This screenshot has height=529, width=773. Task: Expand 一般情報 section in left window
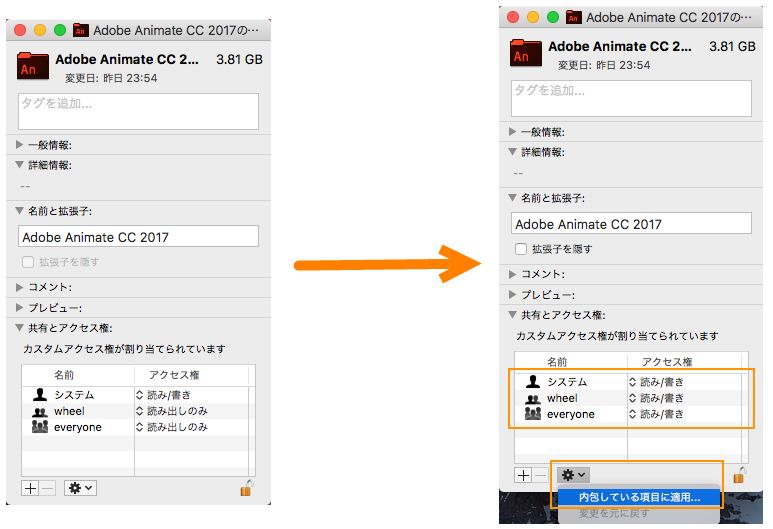pyautogui.click(x=19, y=144)
